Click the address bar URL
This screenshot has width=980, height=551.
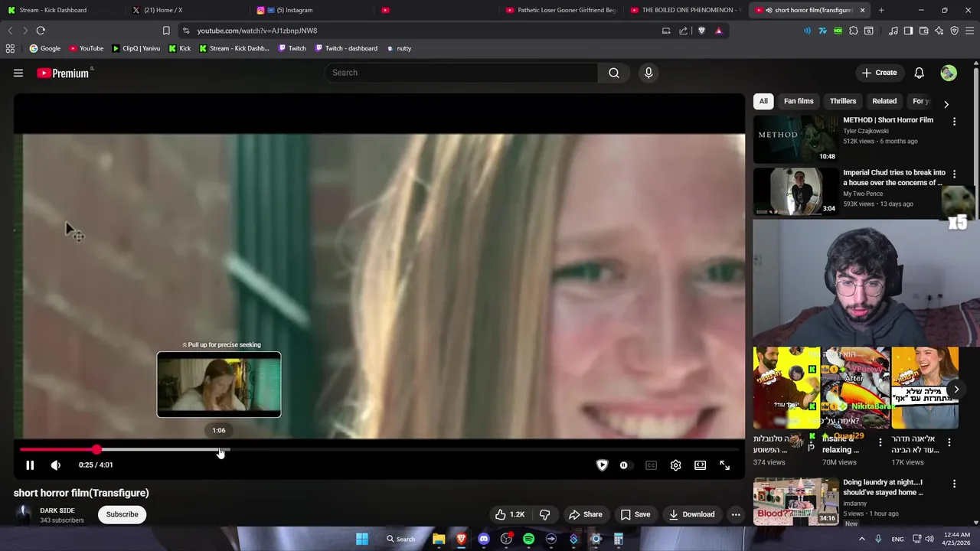tap(257, 31)
